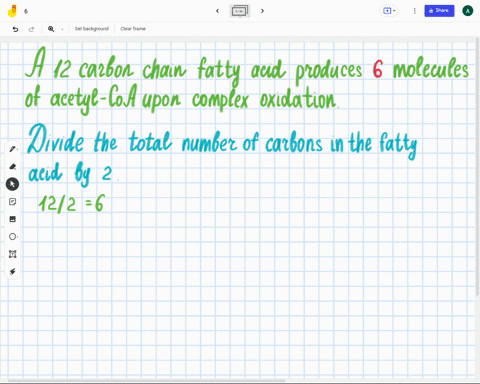Select the circle shape tool
Screen dimensions: 480x384
(x=13, y=237)
